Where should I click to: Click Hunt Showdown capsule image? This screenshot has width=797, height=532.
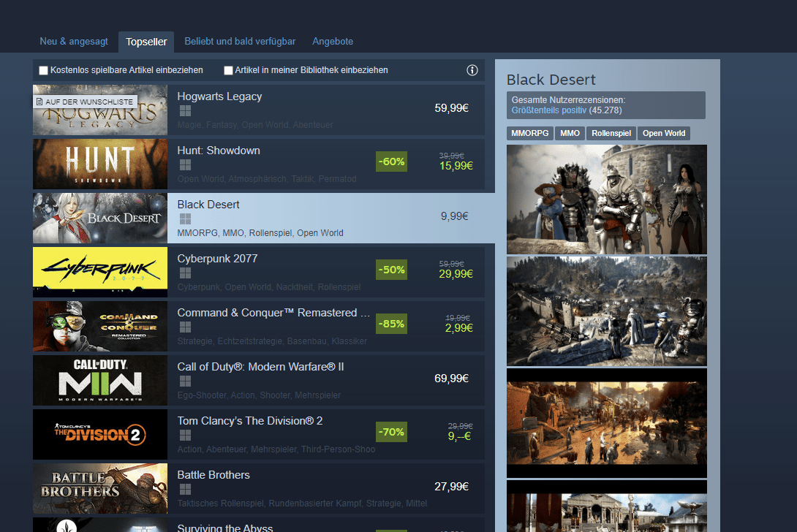point(100,164)
